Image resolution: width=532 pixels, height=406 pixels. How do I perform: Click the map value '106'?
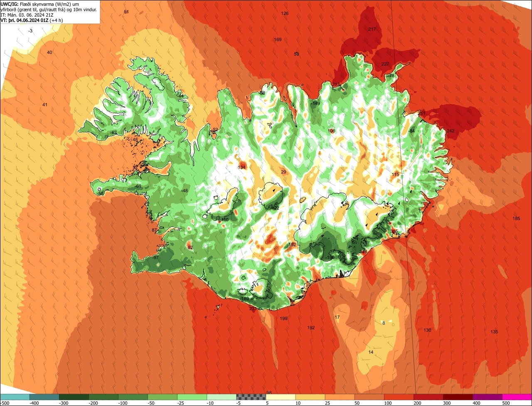(331, 131)
